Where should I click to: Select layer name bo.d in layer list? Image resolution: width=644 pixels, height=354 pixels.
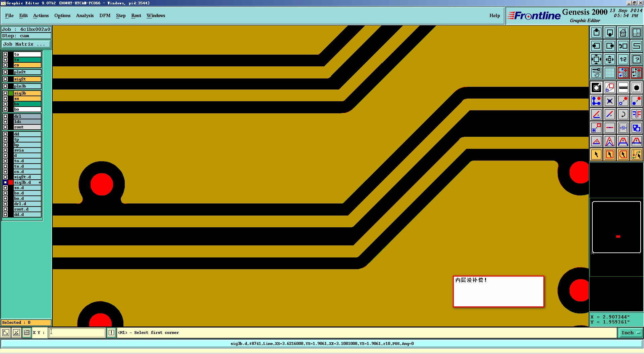click(x=27, y=198)
